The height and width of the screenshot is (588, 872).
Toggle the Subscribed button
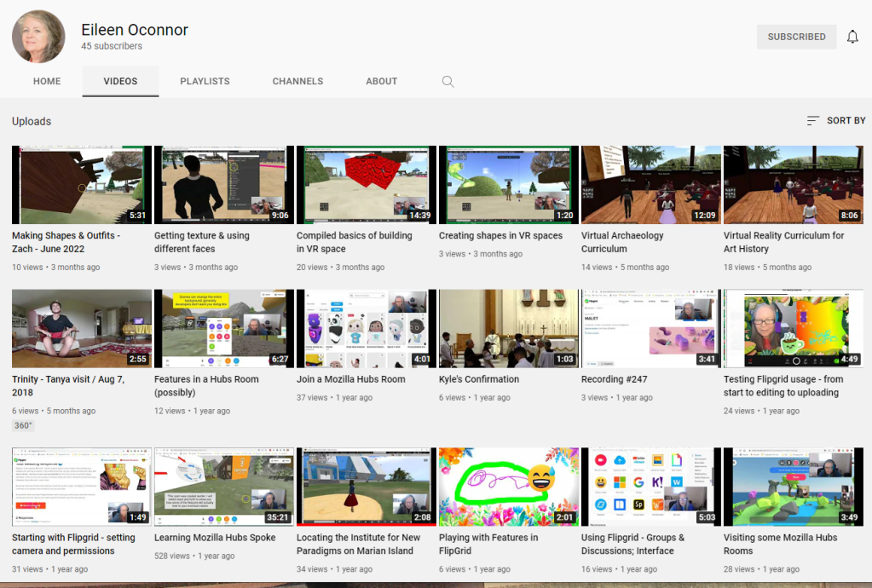[x=796, y=37]
